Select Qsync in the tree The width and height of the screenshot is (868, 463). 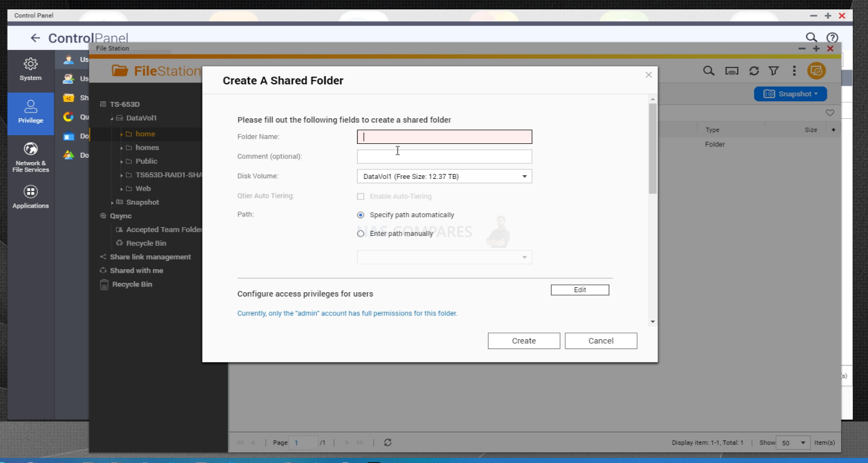120,216
